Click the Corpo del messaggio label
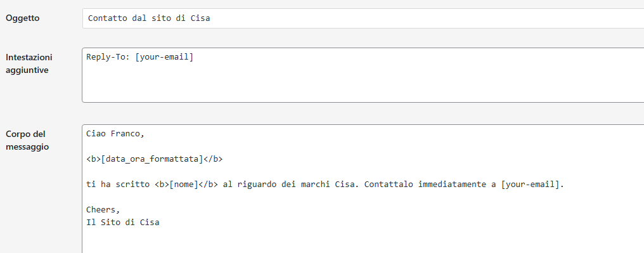Image resolution: width=644 pixels, height=253 pixels. coord(27,141)
